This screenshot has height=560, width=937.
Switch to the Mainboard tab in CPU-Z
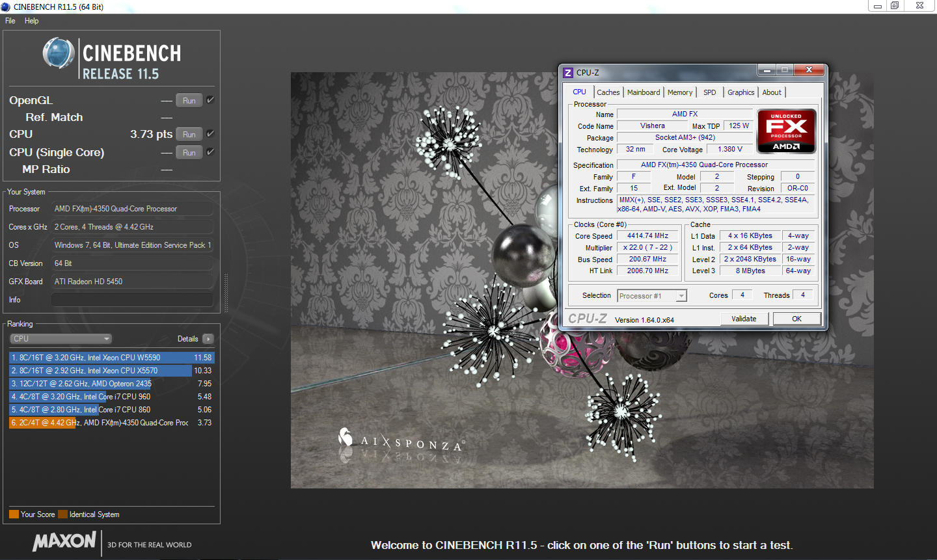pos(643,92)
